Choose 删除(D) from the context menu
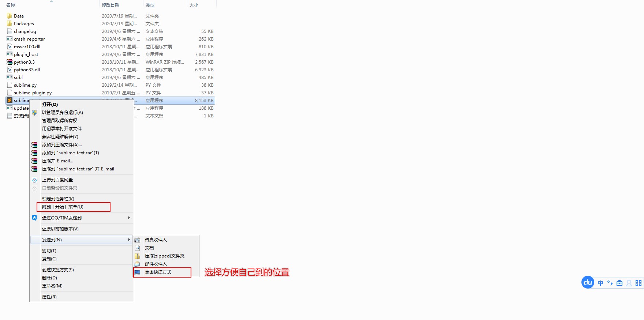Viewport: 644px width, 320px height. (82, 278)
